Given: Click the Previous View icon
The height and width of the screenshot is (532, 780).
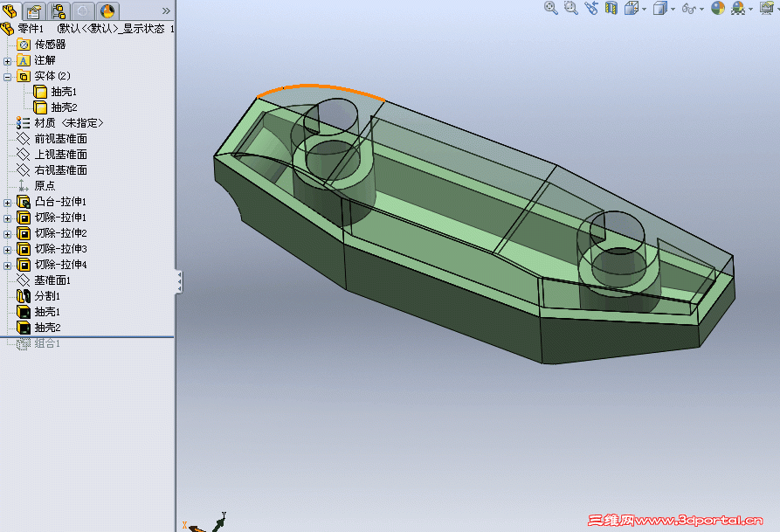Looking at the screenshot, I should pyautogui.click(x=591, y=8).
